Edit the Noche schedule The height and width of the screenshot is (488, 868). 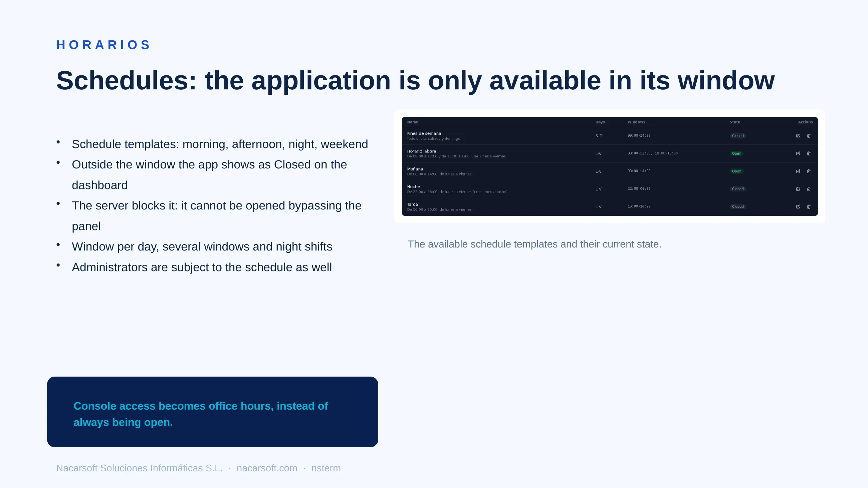pos(798,189)
